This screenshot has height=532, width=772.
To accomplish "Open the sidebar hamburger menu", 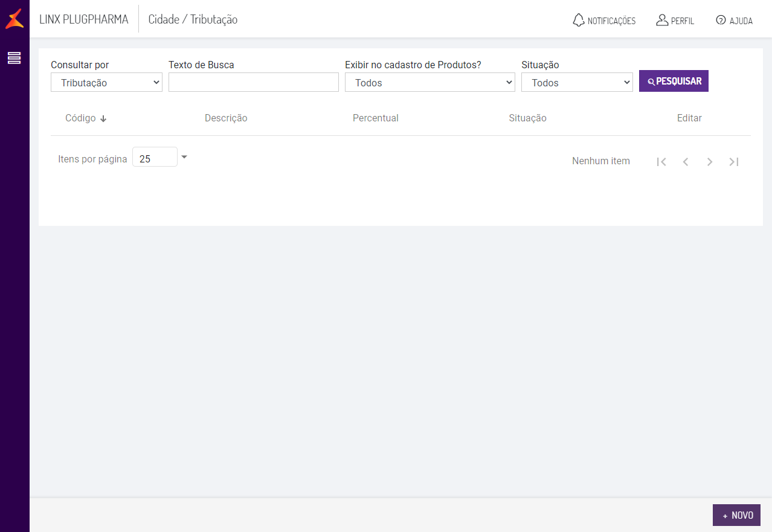I will (x=14, y=58).
